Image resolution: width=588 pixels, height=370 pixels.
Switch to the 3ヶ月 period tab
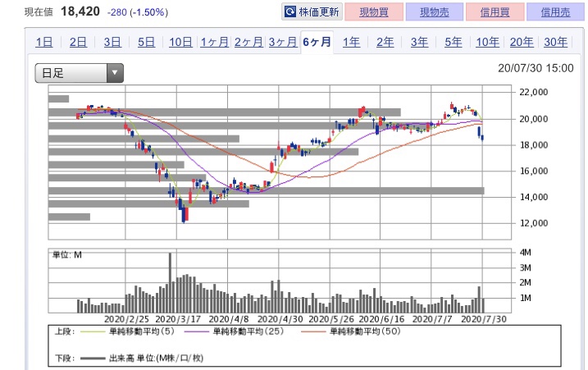[282, 42]
